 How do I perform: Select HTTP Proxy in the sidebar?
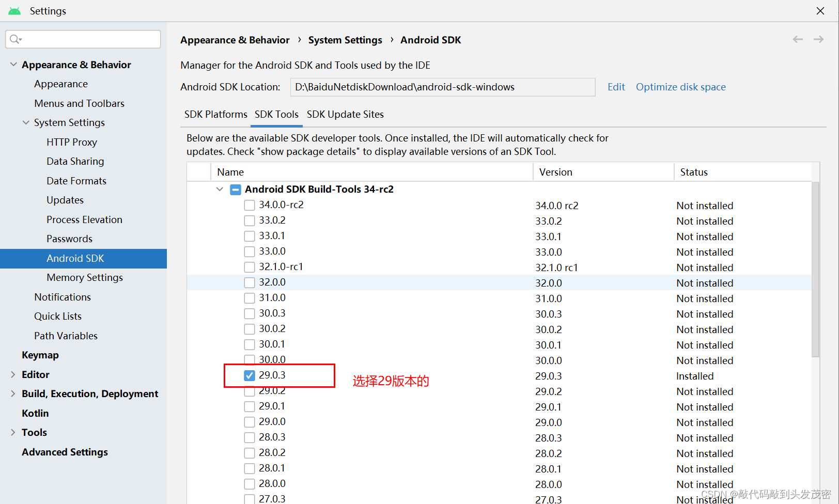click(x=72, y=142)
